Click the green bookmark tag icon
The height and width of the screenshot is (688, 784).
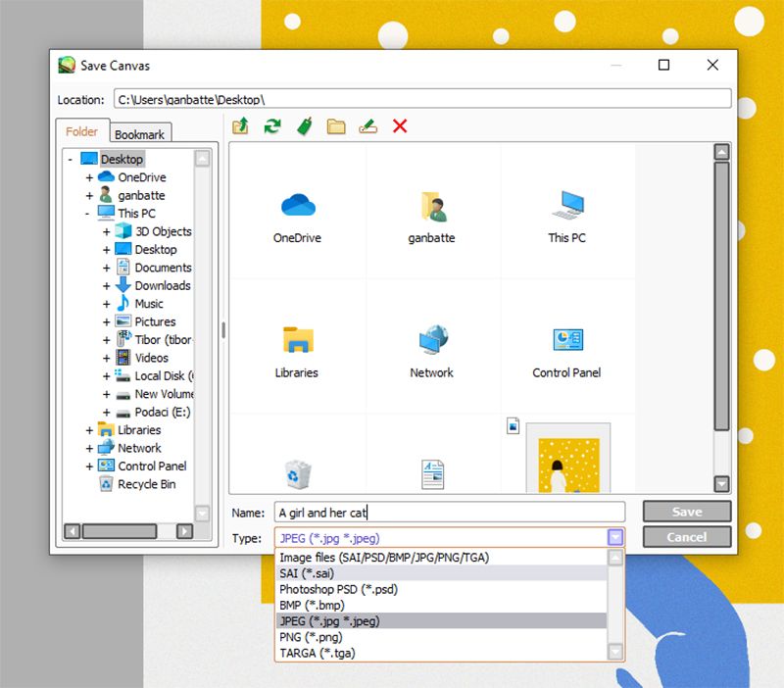[305, 126]
